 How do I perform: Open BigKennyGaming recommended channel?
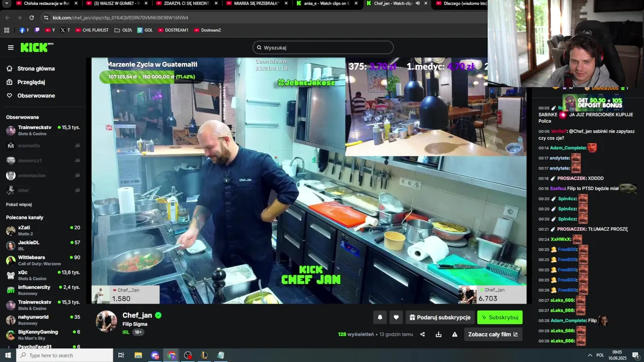click(x=43, y=335)
